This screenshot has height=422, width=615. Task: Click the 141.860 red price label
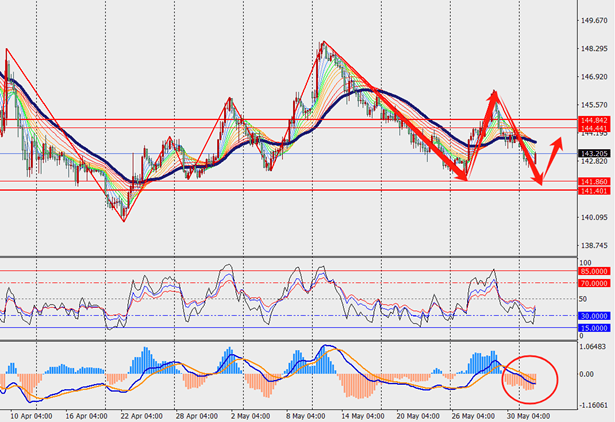pyautogui.click(x=594, y=181)
